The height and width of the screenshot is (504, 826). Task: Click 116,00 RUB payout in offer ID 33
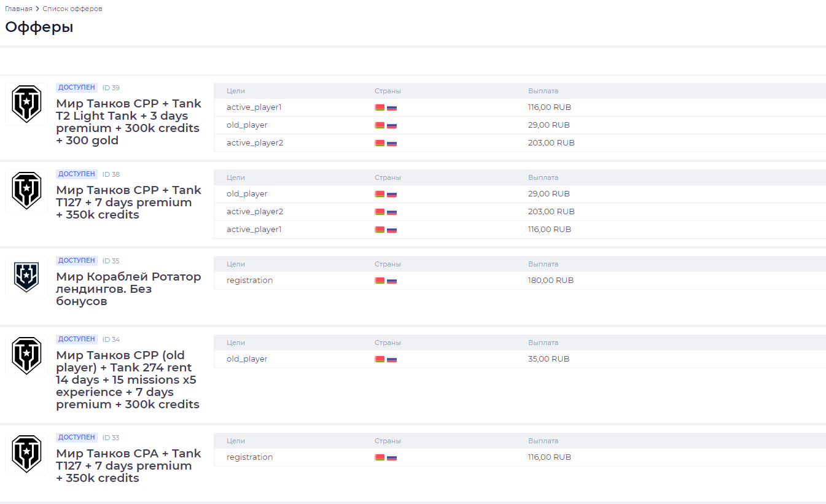click(550, 457)
